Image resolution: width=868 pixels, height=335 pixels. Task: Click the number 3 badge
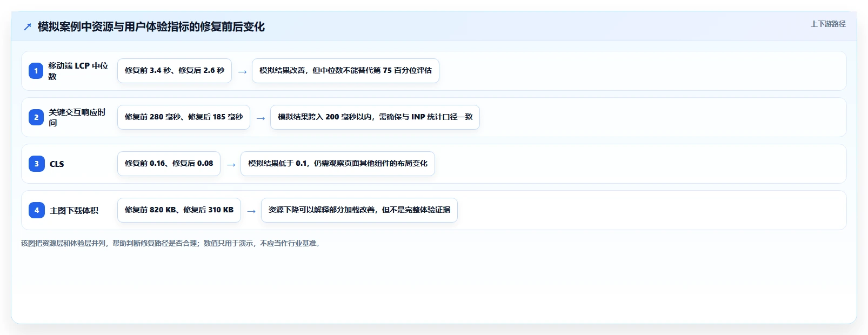(36, 164)
